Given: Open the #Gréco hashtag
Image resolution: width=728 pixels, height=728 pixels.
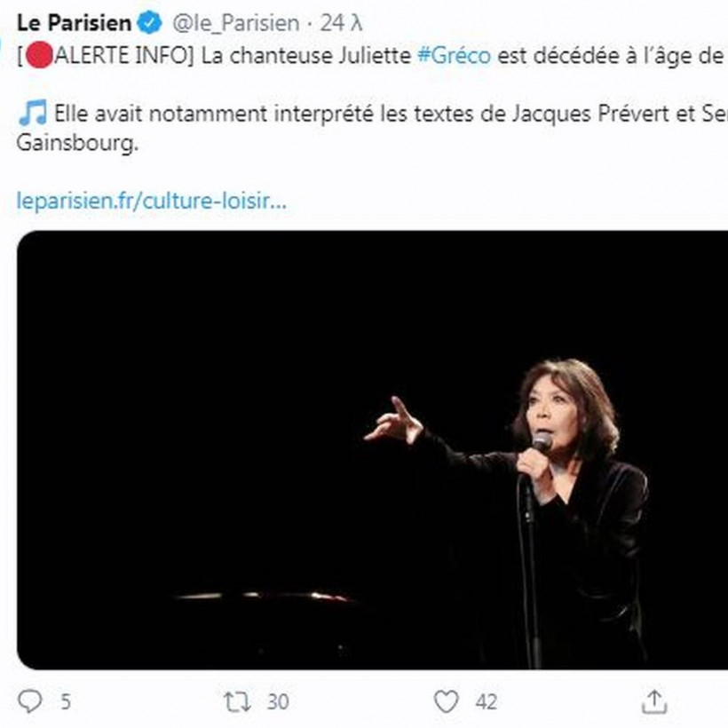Looking at the screenshot, I should coord(454,57).
